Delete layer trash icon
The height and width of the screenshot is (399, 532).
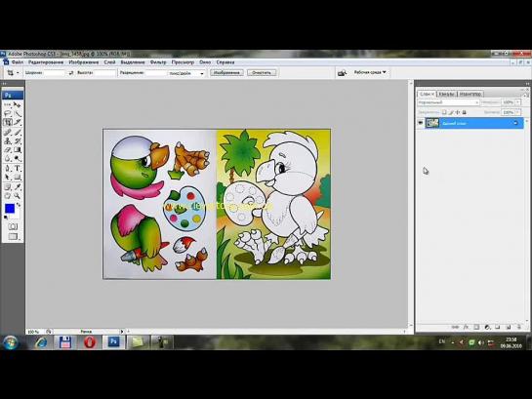(518, 327)
